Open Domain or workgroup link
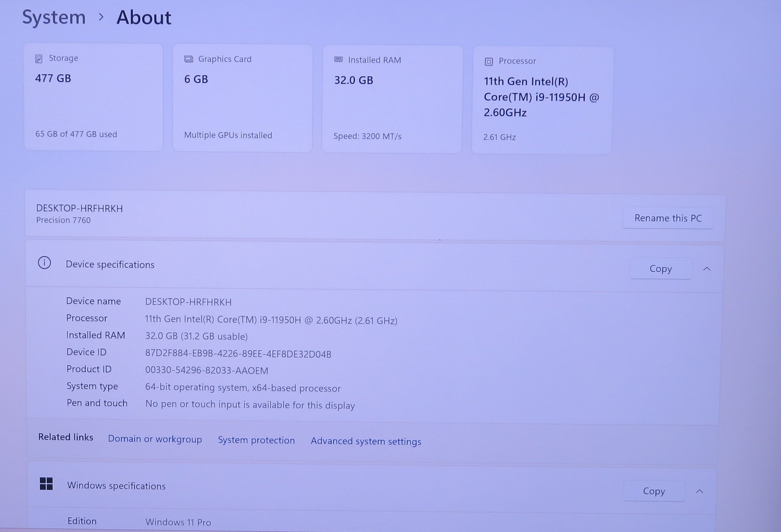This screenshot has width=781, height=532. pos(155,439)
